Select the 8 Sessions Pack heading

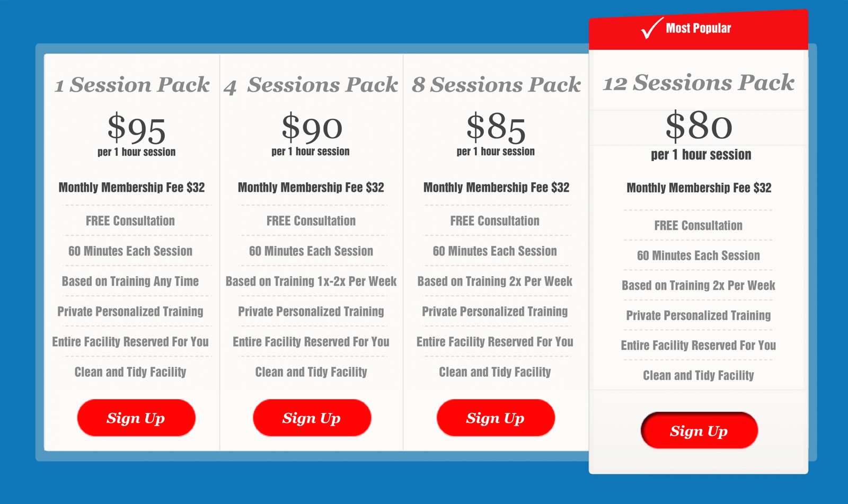click(x=496, y=85)
